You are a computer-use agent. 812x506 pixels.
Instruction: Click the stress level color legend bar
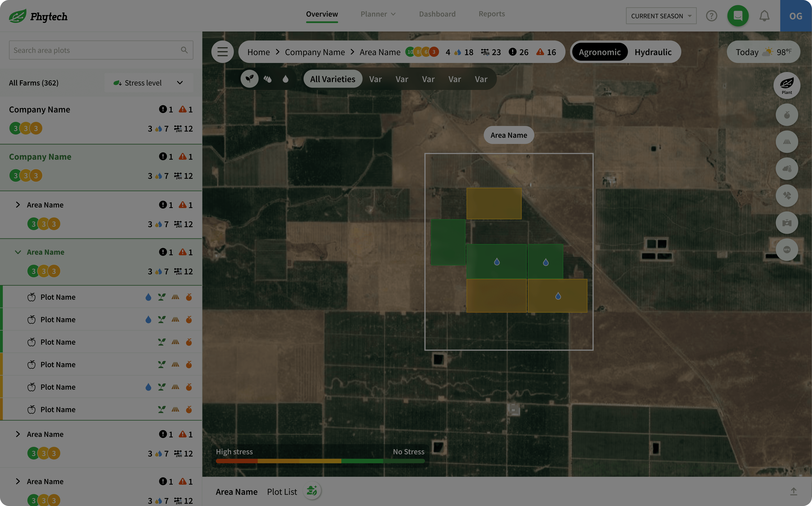320,461
